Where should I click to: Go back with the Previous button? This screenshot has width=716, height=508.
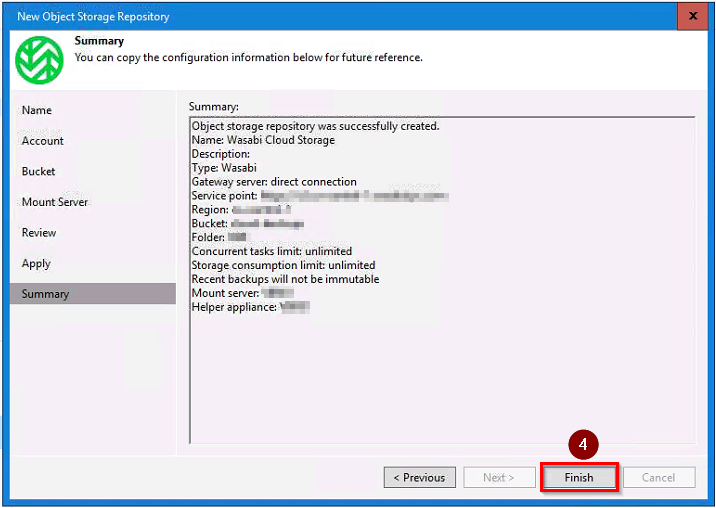click(420, 477)
